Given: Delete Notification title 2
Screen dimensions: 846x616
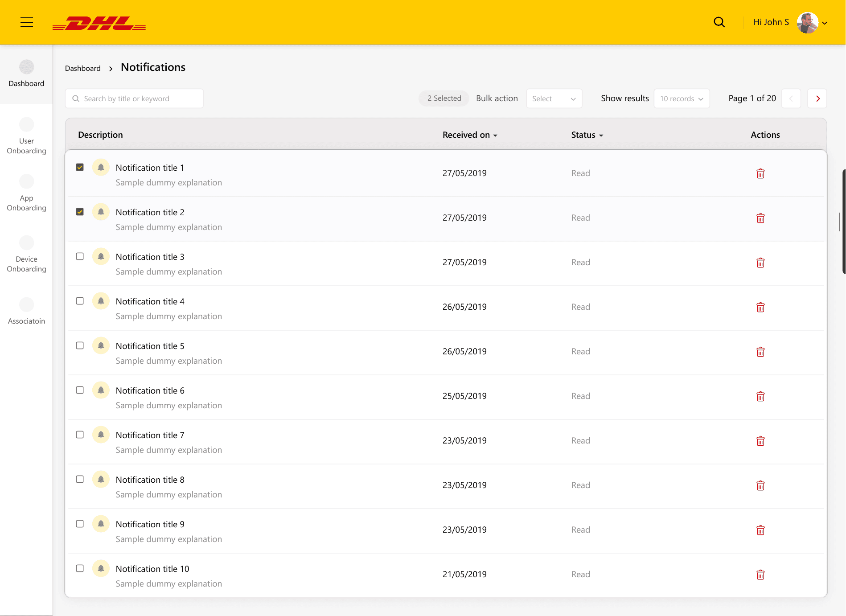Looking at the screenshot, I should [760, 218].
